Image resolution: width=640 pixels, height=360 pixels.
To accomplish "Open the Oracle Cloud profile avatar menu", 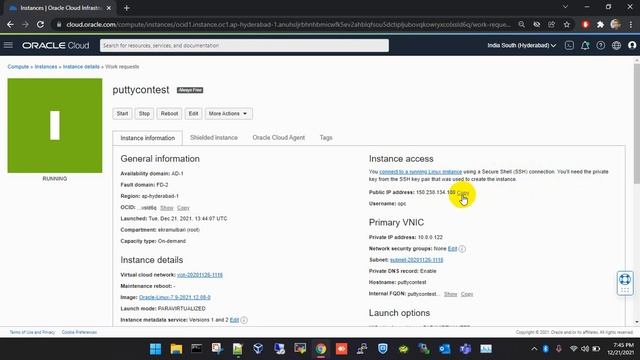I will 632,45.
